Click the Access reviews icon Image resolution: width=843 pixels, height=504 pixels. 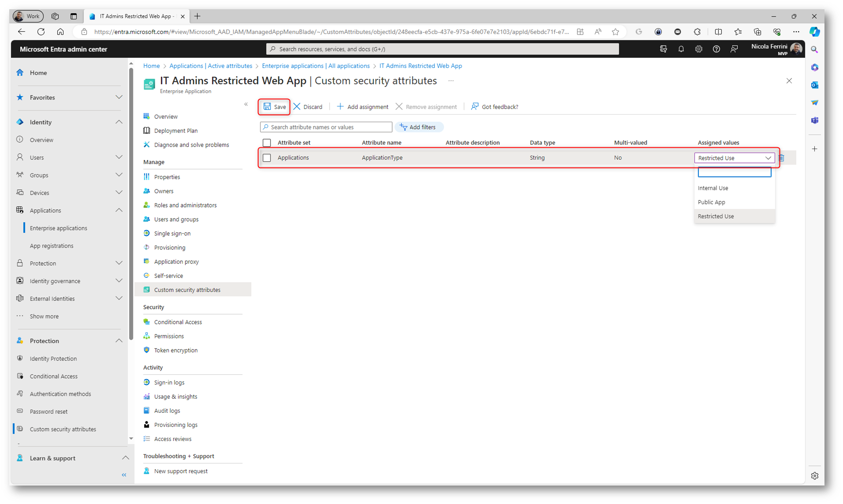pyautogui.click(x=147, y=438)
